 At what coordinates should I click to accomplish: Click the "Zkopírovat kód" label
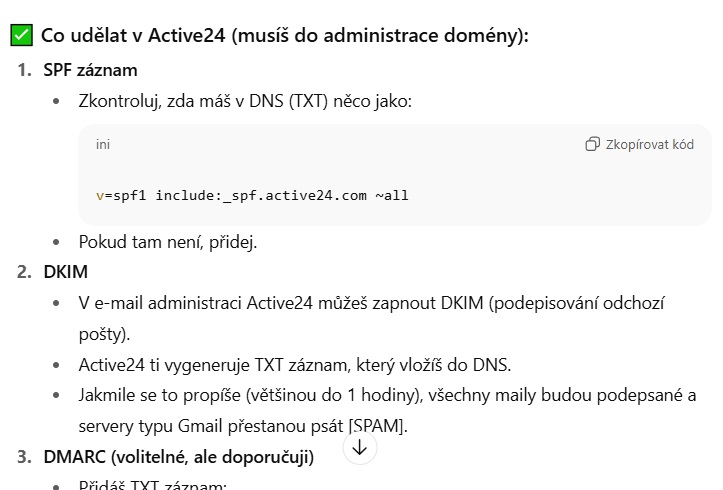649,144
